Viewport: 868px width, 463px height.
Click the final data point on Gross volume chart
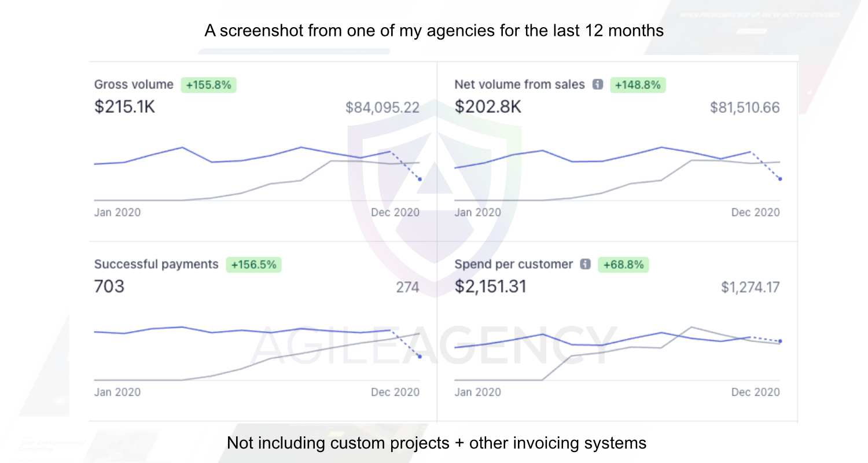pyautogui.click(x=420, y=179)
